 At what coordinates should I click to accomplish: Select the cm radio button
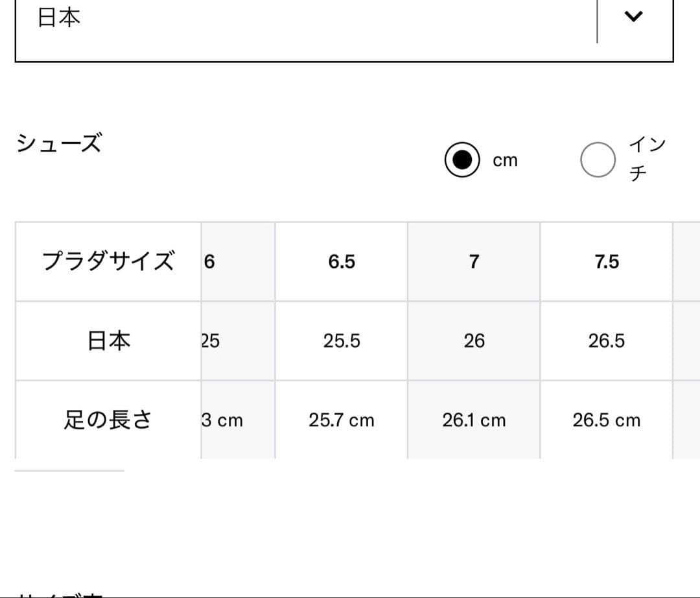tap(462, 160)
